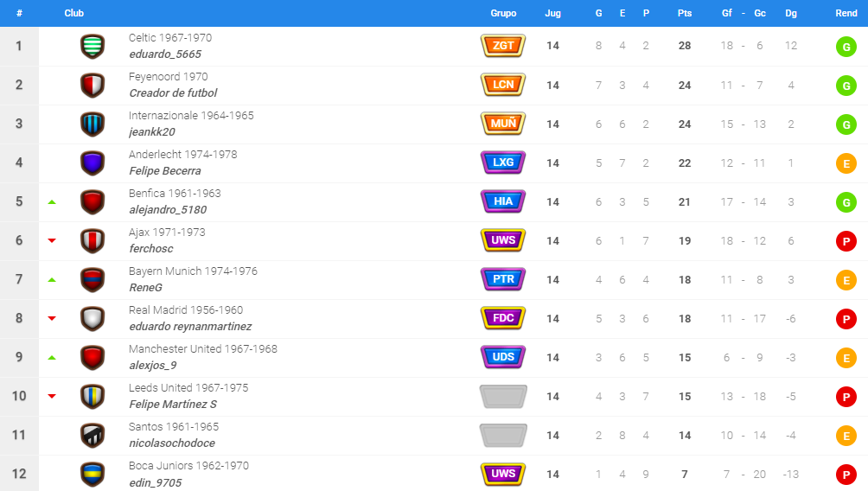Select team name Internazionale 1964-1965
The height and width of the screenshot is (491, 868).
[191, 116]
